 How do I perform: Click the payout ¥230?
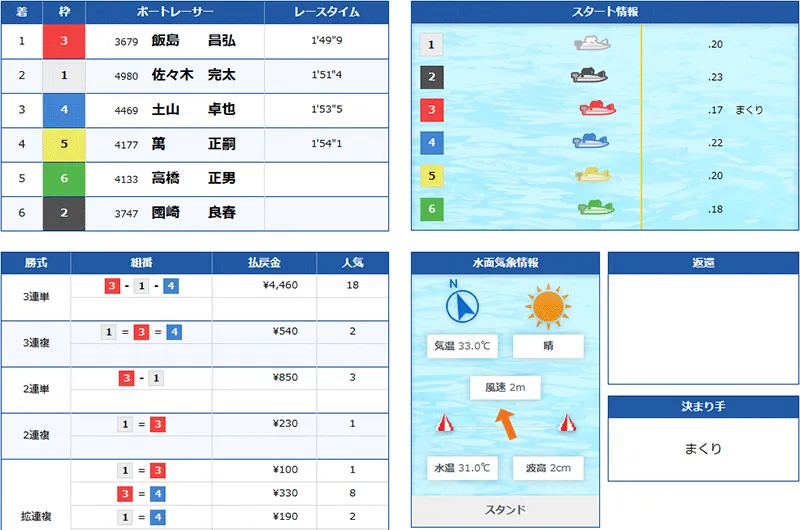(285, 423)
